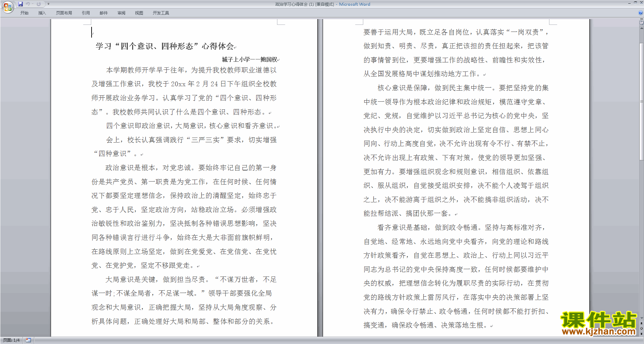This screenshot has width=644, height=344.
Task: Open the select browse object button
Action: 642,329
